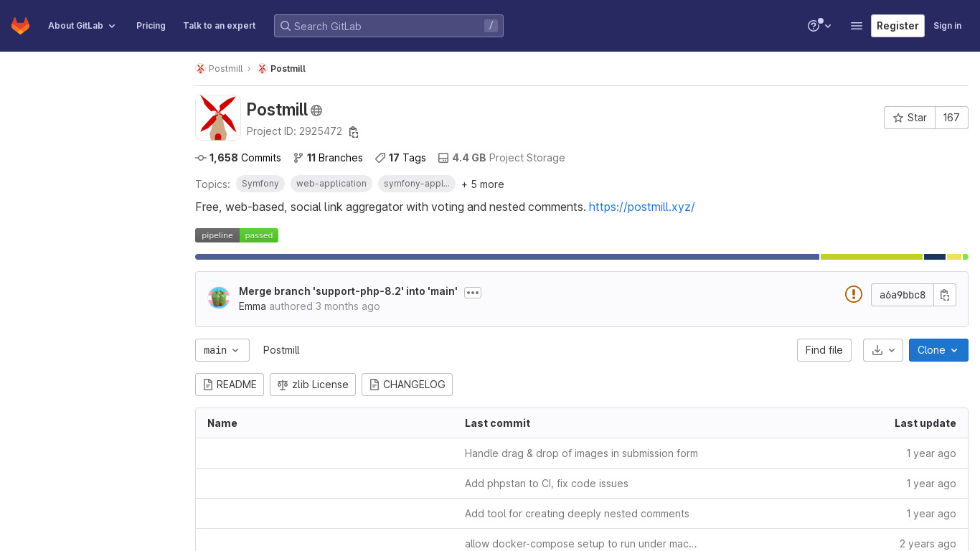Click the yellow-green language bar segment
This screenshot has height=551, width=980.
tap(872, 257)
